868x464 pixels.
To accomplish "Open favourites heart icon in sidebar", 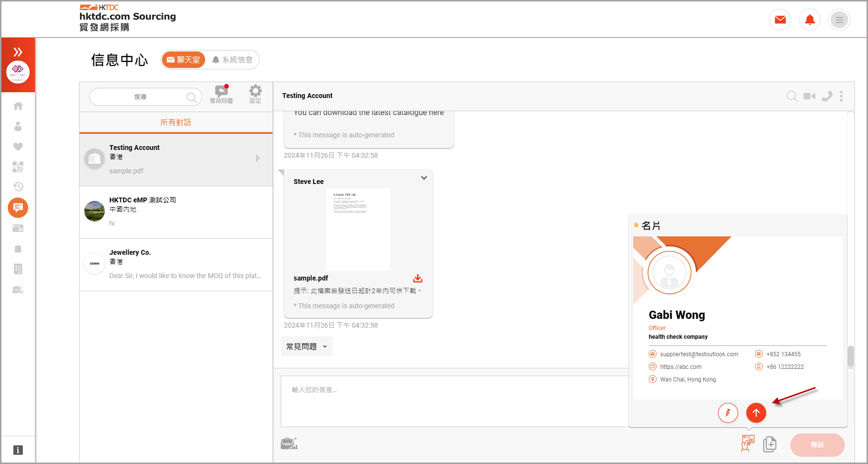I will pyautogui.click(x=18, y=147).
